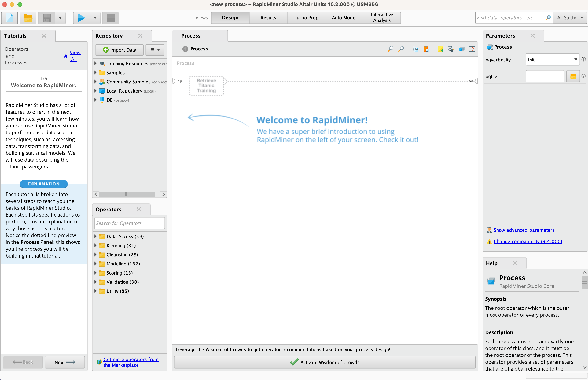Click the zoom in magnifier icon

390,49
